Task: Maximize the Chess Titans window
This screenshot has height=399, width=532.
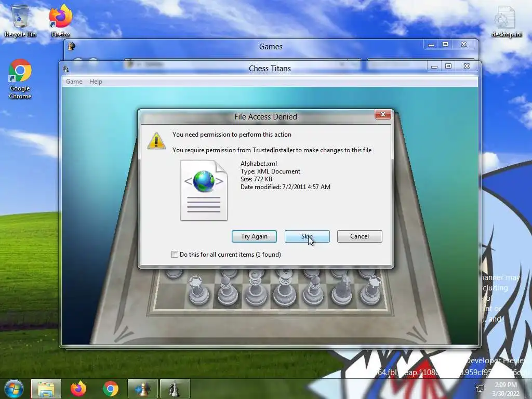Action: [448, 66]
